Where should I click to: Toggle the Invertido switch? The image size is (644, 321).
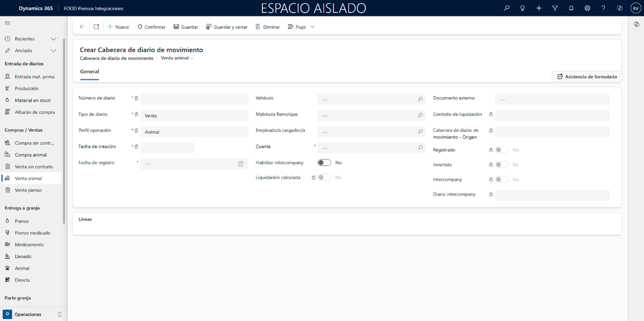click(502, 164)
